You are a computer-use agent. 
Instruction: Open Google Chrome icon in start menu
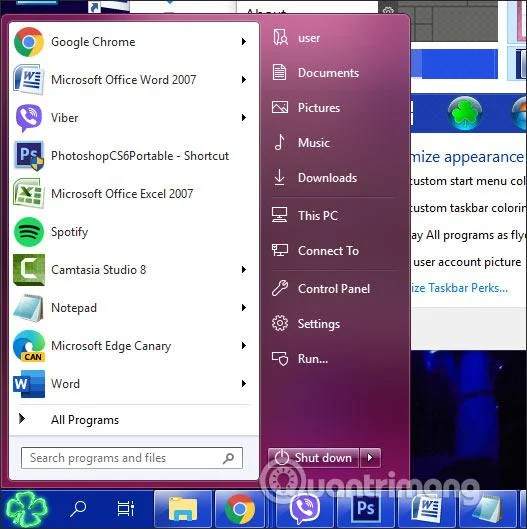[29, 42]
